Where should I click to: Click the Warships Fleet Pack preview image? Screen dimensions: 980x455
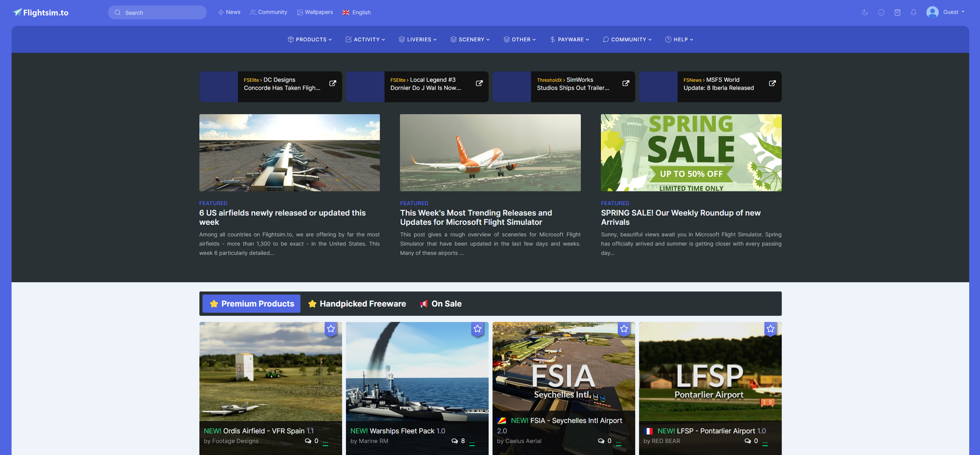coord(417,372)
